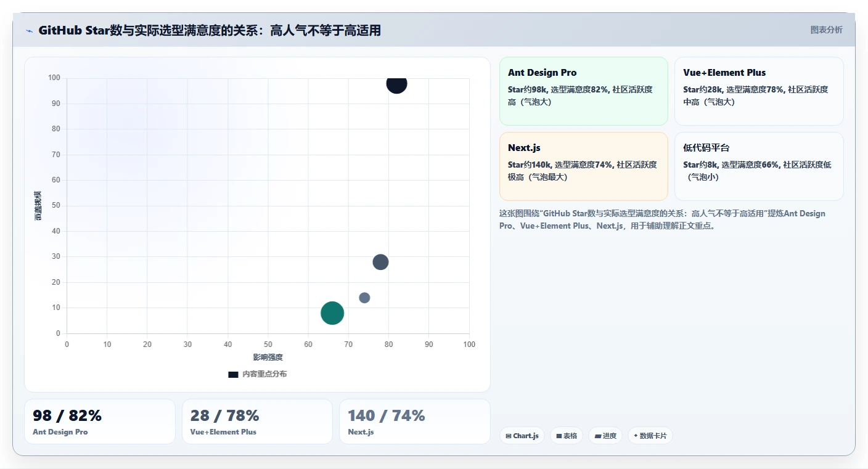Click the 140 / 74% stat card
The height and width of the screenshot is (469, 868).
415,422
